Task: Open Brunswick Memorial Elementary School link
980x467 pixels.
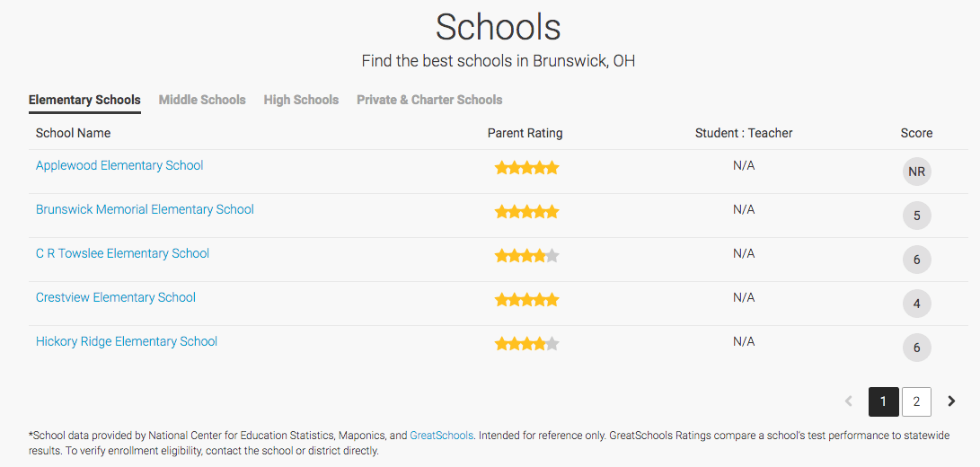Action: pyautogui.click(x=145, y=209)
